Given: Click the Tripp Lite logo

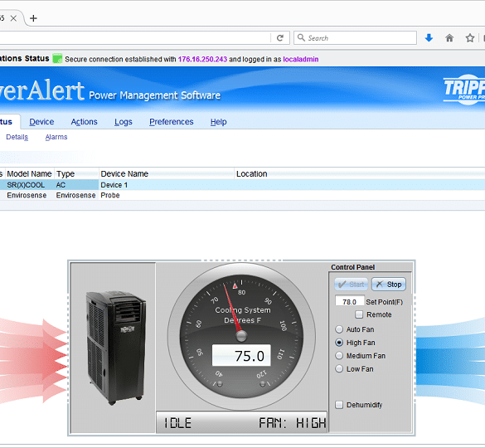Looking at the screenshot, I should [x=464, y=89].
